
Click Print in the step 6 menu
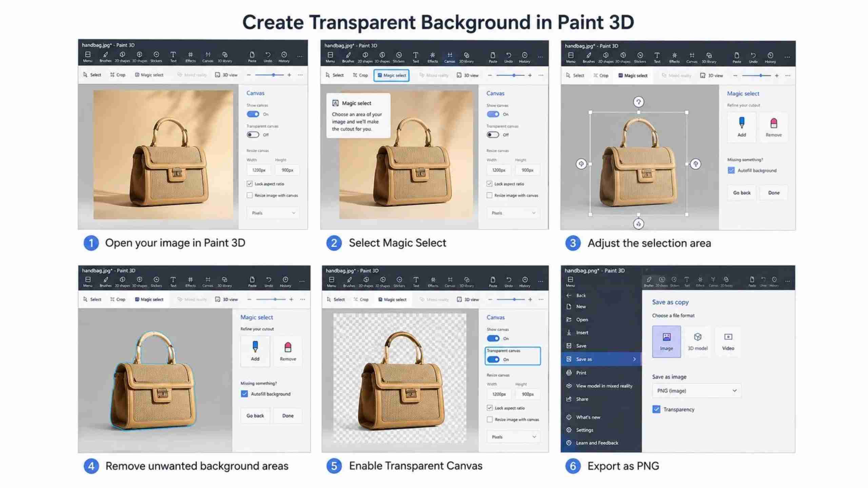click(601, 372)
